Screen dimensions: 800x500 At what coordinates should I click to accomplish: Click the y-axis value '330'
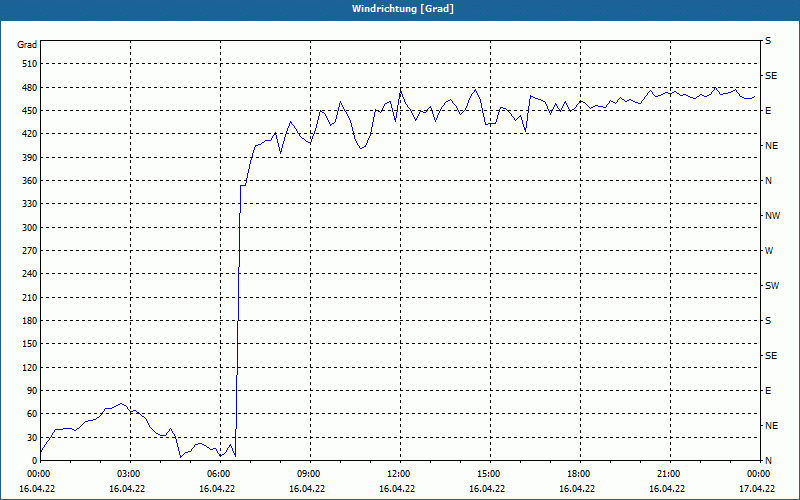pos(30,204)
